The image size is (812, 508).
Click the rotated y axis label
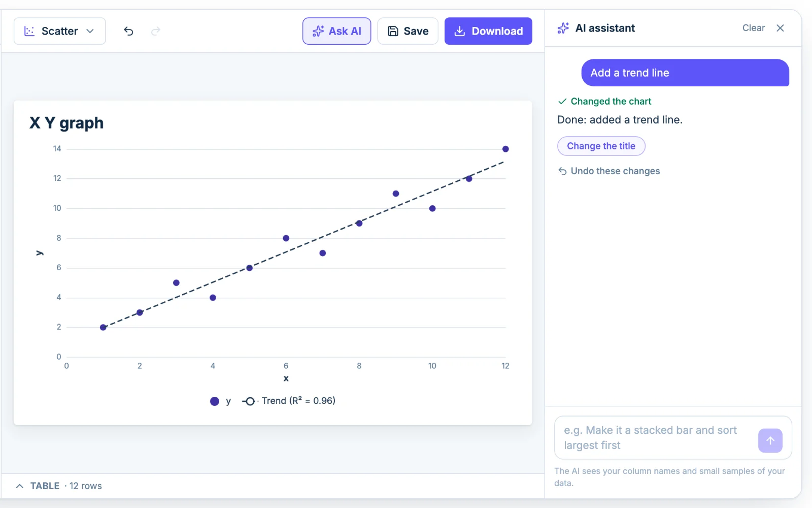click(x=40, y=253)
